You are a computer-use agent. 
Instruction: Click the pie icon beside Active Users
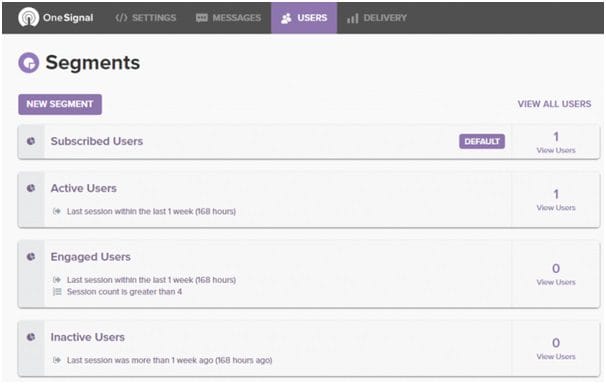pos(31,188)
